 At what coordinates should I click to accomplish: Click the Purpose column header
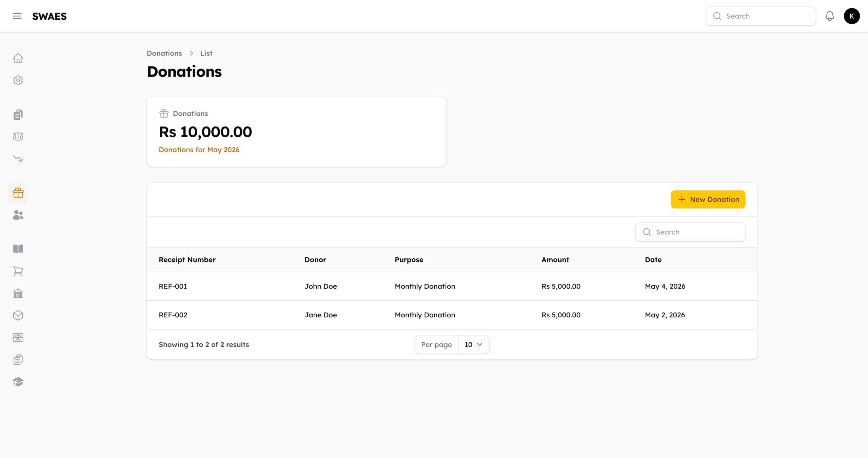coord(409,260)
